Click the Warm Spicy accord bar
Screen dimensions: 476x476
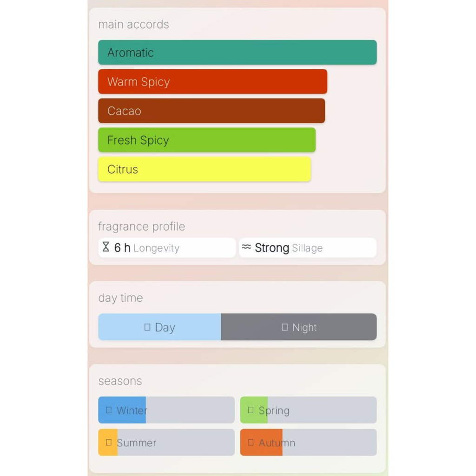[212, 81]
